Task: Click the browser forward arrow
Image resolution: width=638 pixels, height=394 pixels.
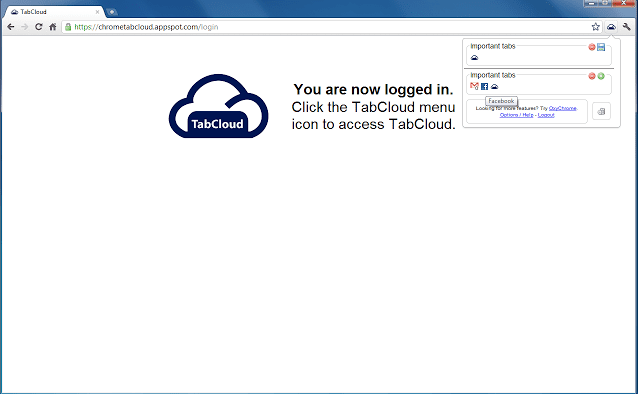Action: pos(24,27)
